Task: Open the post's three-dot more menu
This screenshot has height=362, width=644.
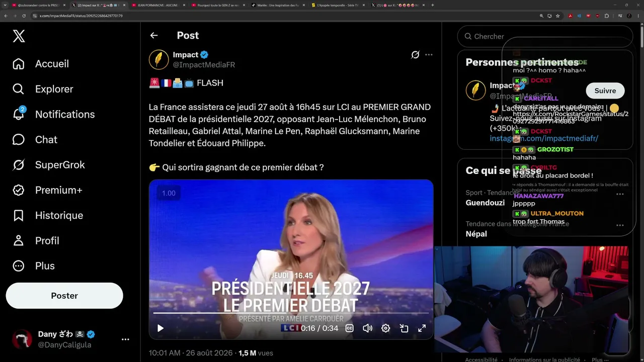Action: (429, 55)
